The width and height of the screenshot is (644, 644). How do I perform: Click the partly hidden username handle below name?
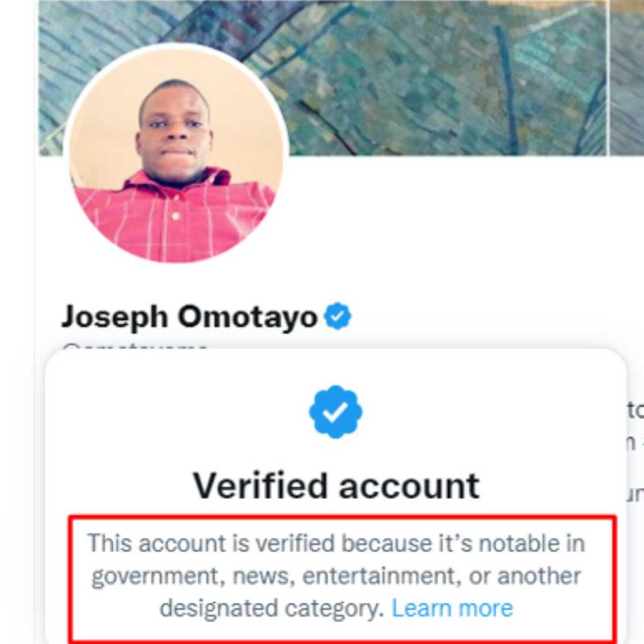pos(135,346)
